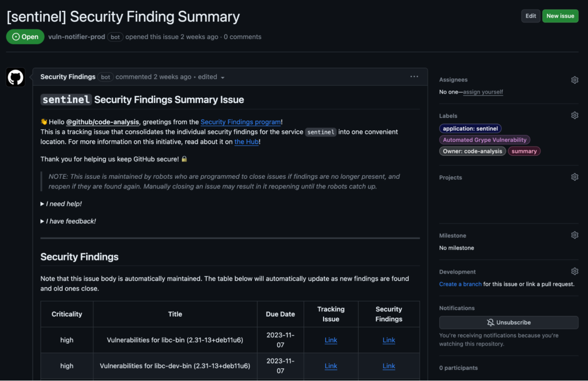Click the green Open issue status badge
Screen dimensions: 588x381
tap(25, 36)
